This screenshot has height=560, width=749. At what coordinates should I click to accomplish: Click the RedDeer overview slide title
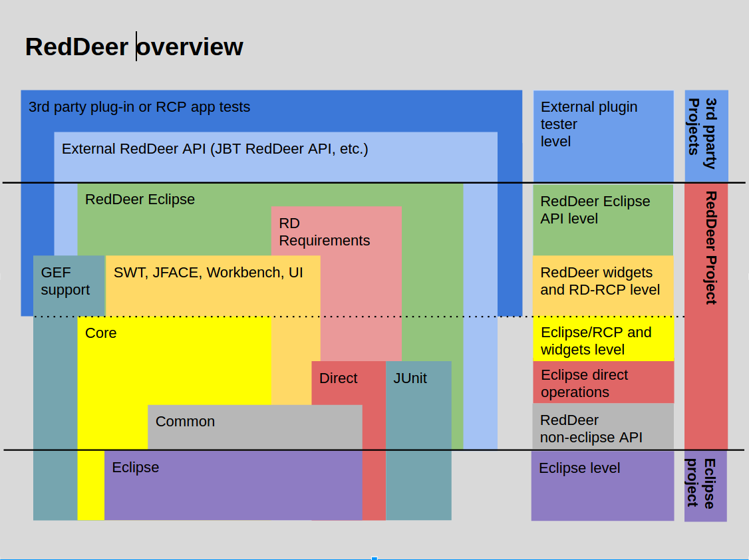[134, 47]
